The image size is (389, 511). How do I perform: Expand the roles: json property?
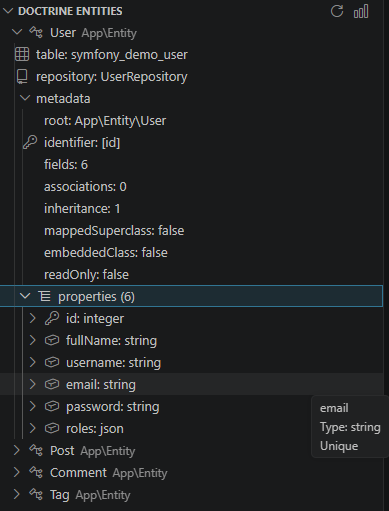32,428
